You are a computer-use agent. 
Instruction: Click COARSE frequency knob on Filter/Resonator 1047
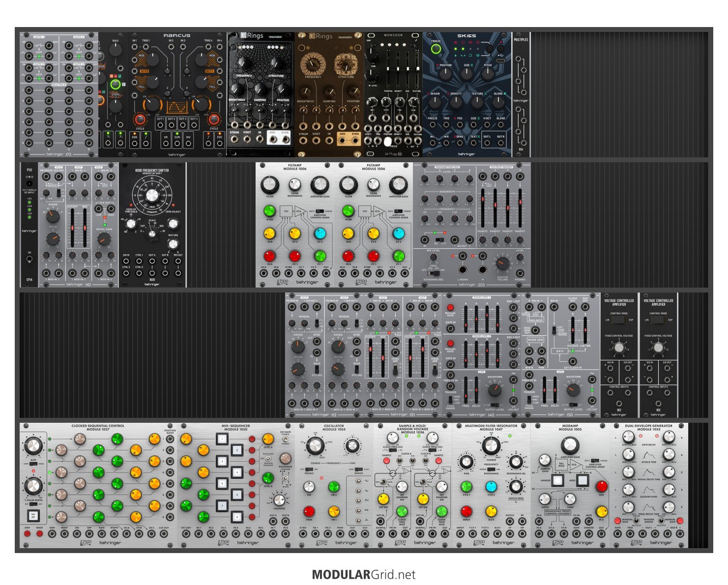coord(491,446)
